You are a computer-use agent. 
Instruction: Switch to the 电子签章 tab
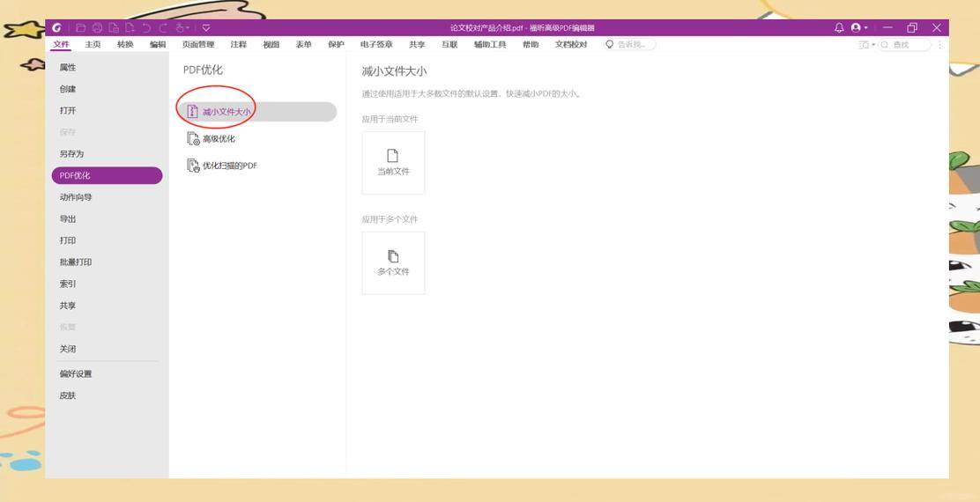(x=377, y=44)
